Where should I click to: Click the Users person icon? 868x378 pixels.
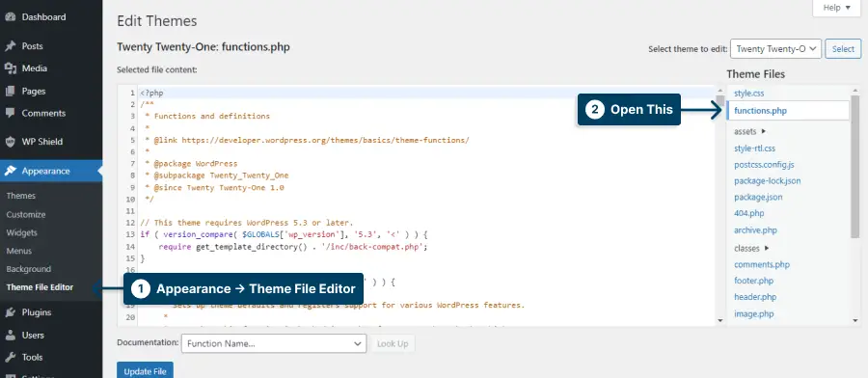pyautogui.click(x=10, y=336)
